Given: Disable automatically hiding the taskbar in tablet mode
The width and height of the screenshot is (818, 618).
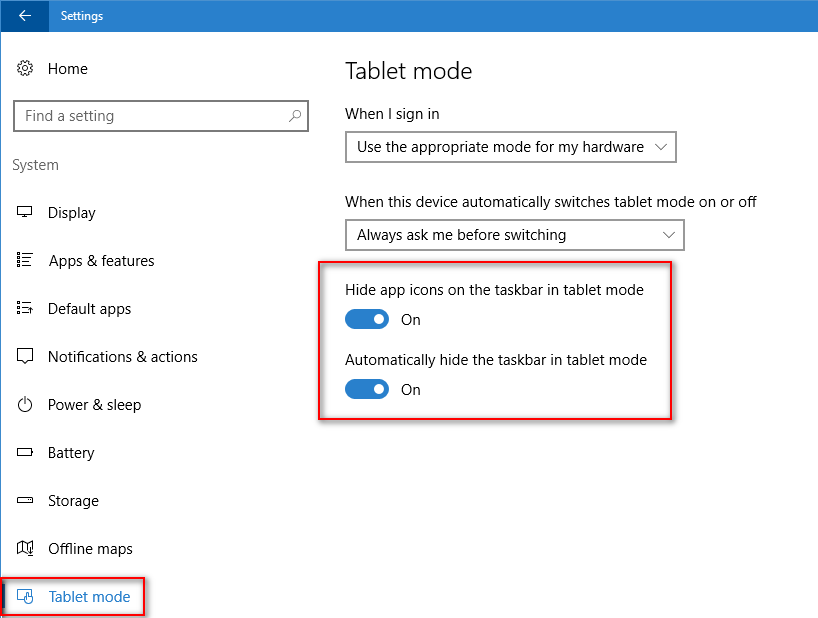Looking at the screenshot, I should point(367,389).
